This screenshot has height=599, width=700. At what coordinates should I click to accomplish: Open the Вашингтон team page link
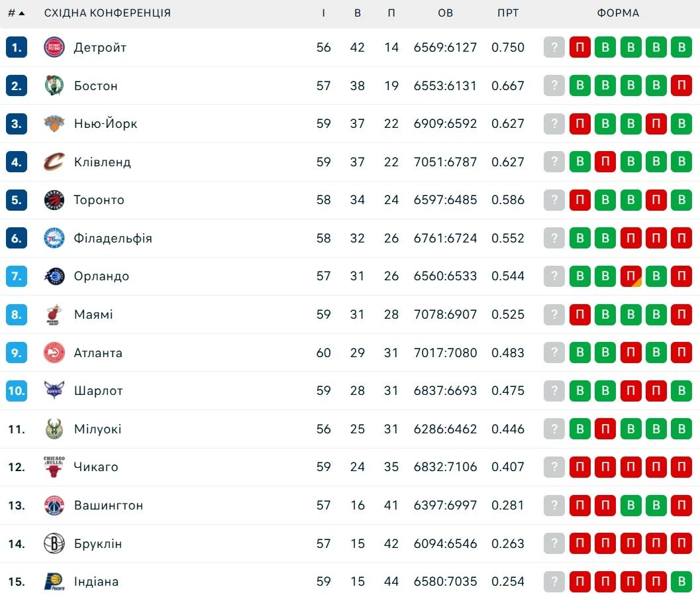click(109, 506)
